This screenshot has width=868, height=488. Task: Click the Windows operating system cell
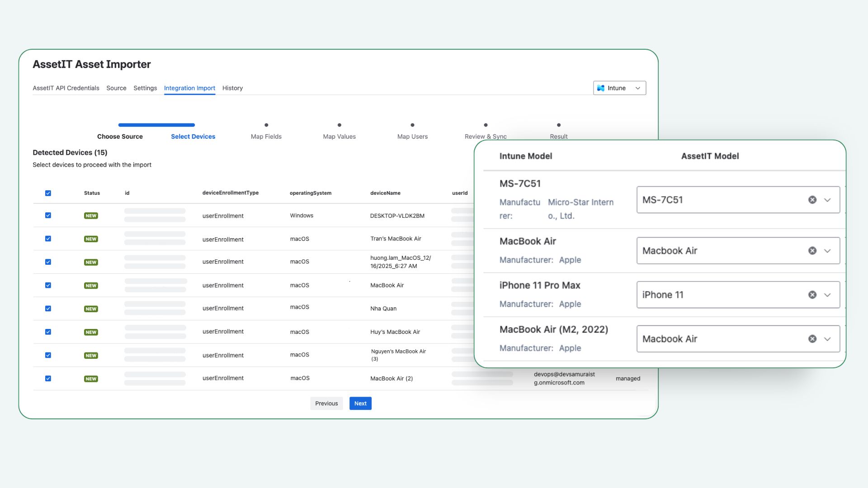point(302,216)
